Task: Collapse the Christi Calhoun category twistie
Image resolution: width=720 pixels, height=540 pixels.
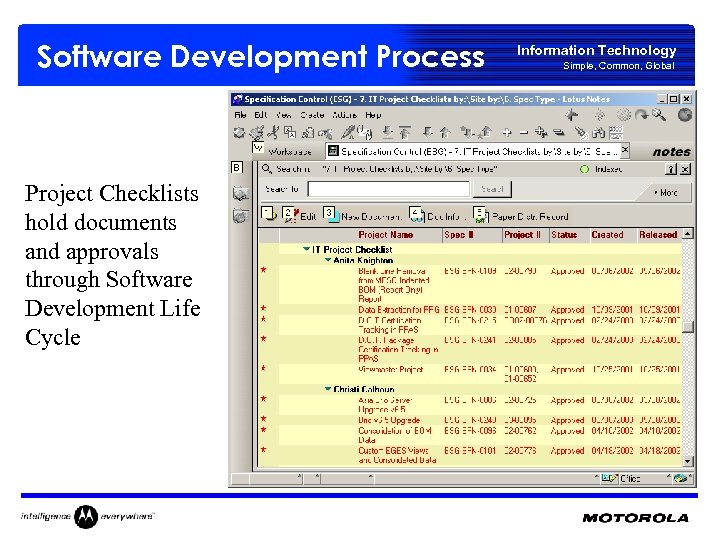Action: pos(328,389)
